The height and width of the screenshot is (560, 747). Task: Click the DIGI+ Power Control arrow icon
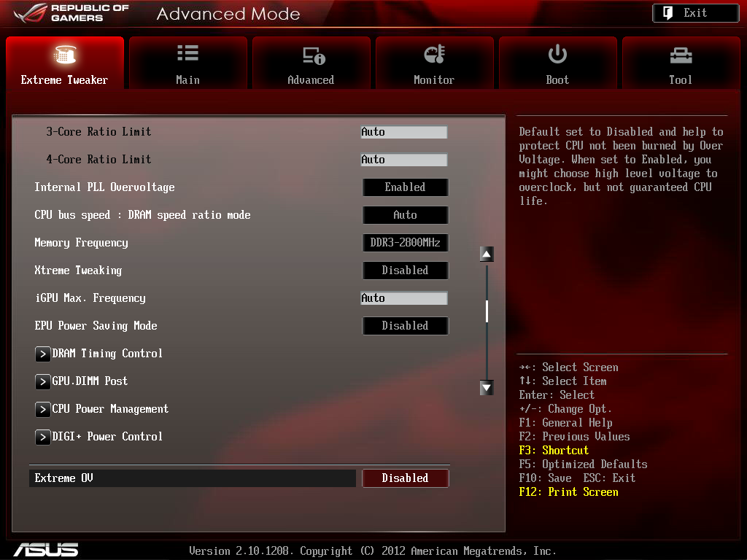[43, 437]
